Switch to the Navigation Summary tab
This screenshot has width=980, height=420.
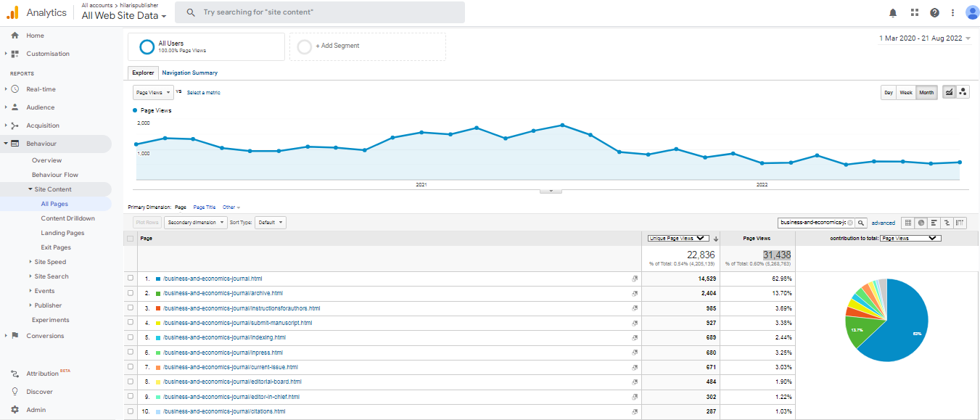pyautogui.click(x=189, y=73)
